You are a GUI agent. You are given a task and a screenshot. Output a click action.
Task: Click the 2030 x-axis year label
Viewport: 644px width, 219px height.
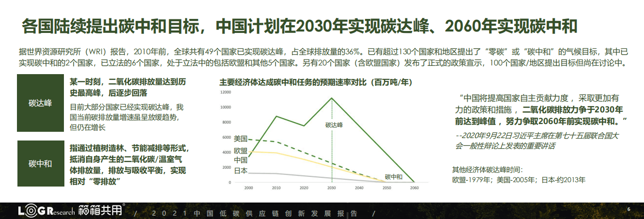tap(331, 188)
